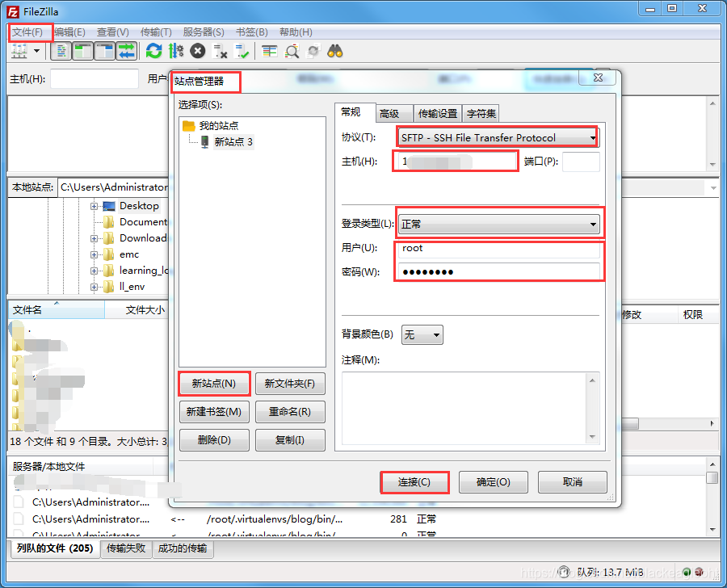This screenshot has width=727, height=588.
Task: Toggle processing of the transfer queue
Action: point(176,51)
